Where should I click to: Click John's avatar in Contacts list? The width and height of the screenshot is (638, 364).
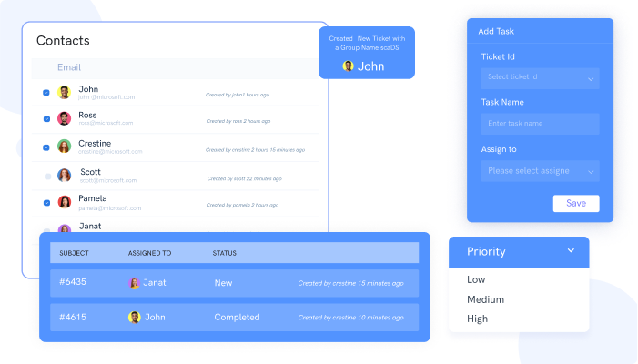click(x=64, y=92)
